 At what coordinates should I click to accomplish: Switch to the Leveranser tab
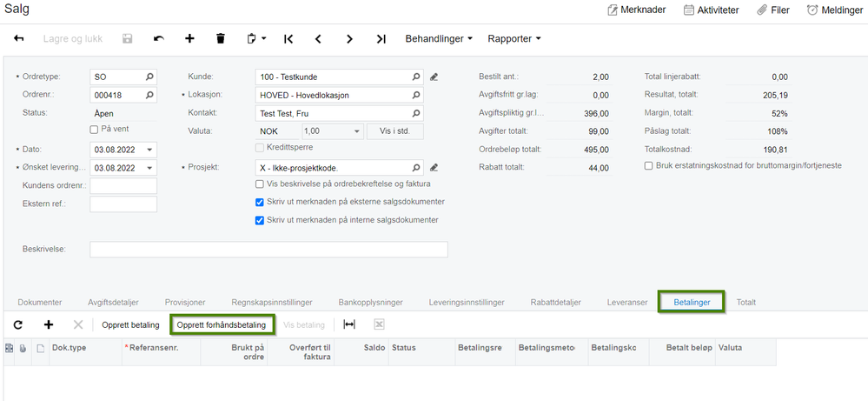(x=626, y=303)
